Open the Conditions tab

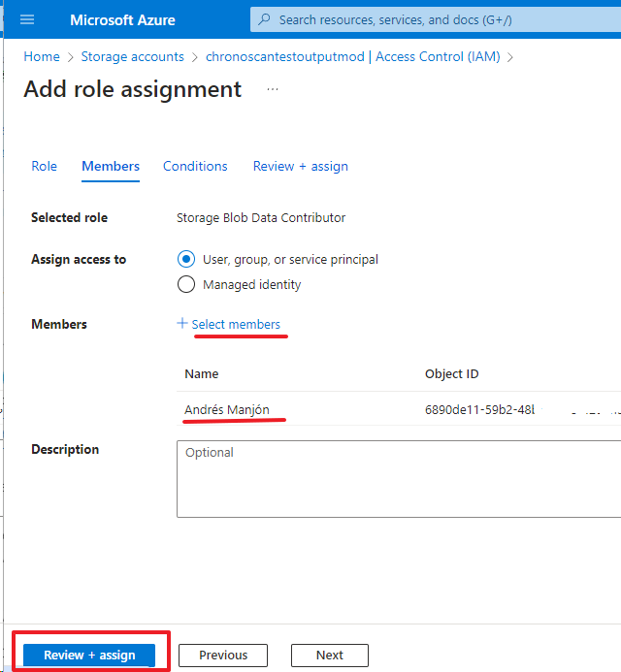(195, 166)
